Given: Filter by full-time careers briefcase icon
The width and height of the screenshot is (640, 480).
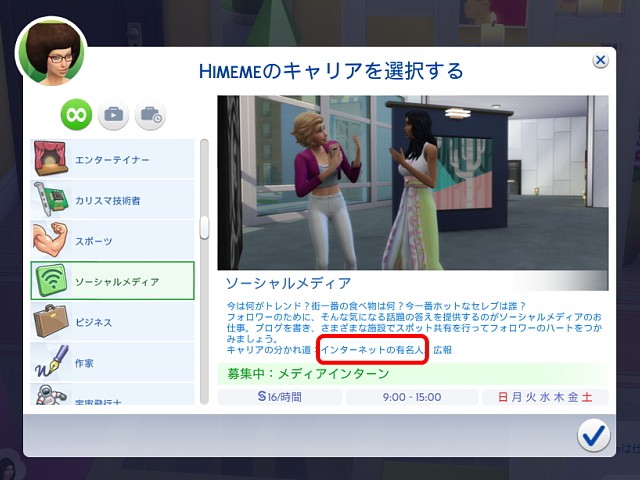Looking at the screenshot, I should 113,115.
